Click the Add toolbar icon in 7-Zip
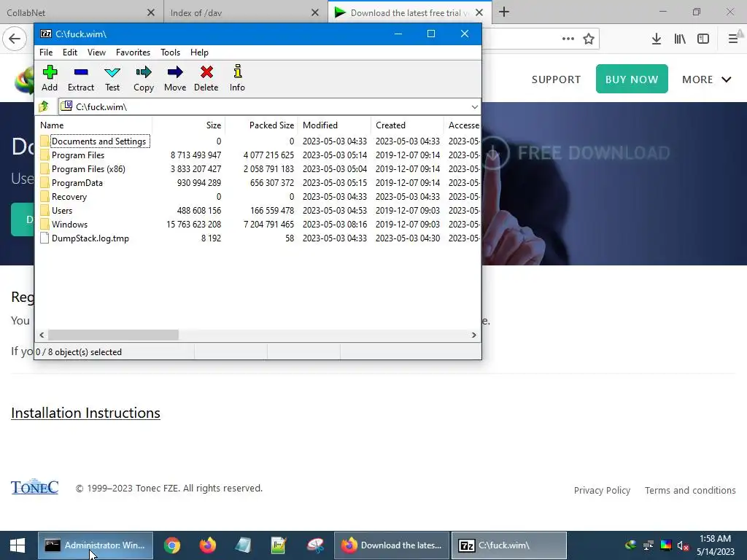747x560 pixels. (50, 79)
